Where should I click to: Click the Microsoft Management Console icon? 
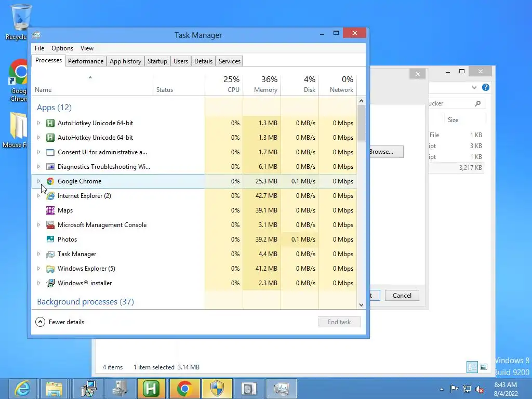pos(50,224)
